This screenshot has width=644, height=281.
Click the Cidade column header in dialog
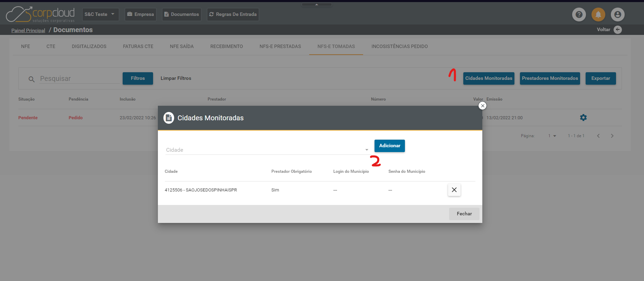click(x=171, y=171)
